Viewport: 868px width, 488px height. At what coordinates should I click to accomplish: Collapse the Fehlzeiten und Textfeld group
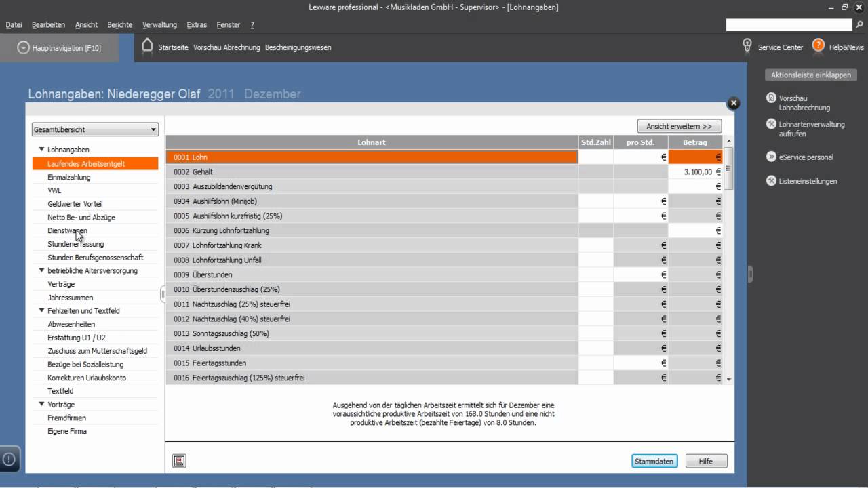point(41,310)
